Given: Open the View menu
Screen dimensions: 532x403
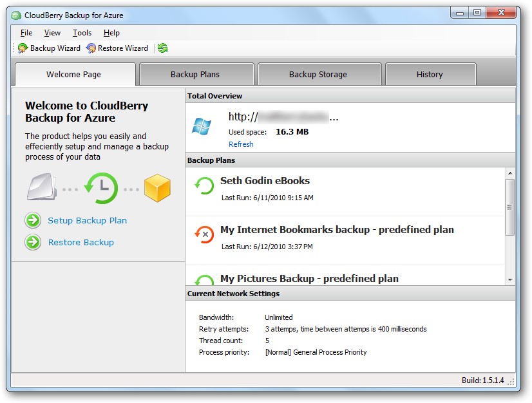Looking at the screenshot, I should click(52, 33).
